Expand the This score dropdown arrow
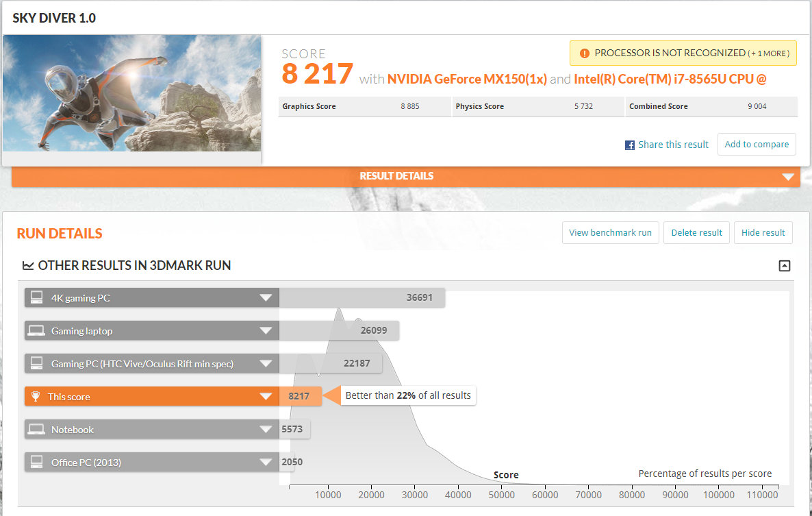This screenshot has width=812, height=516. tap(266, 396)
